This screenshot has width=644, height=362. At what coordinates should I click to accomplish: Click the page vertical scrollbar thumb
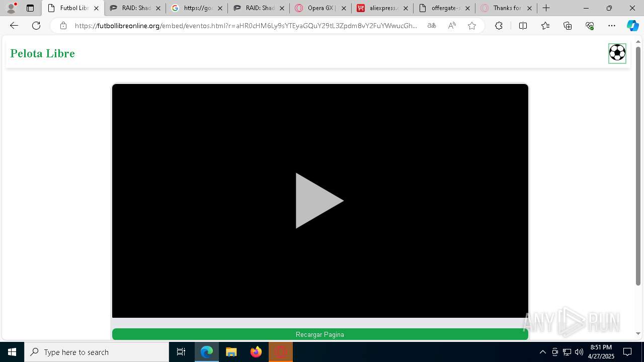coord(638,166)
